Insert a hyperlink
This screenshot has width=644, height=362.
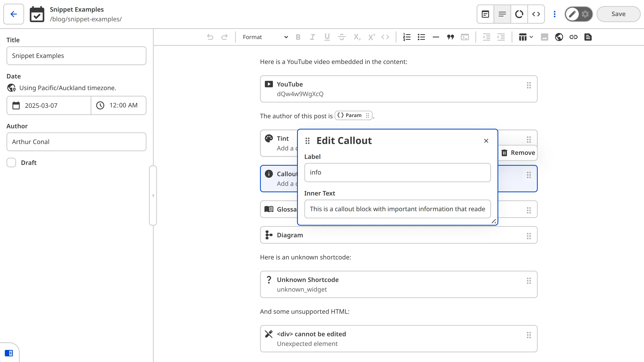pyautogui.click(x=574, y=37)
